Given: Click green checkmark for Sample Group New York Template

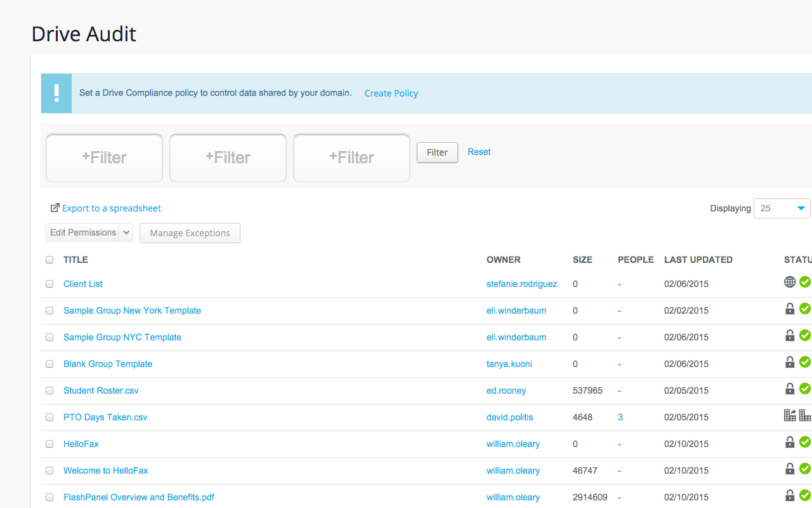Looking at the screenshot, I should [805, 309].
